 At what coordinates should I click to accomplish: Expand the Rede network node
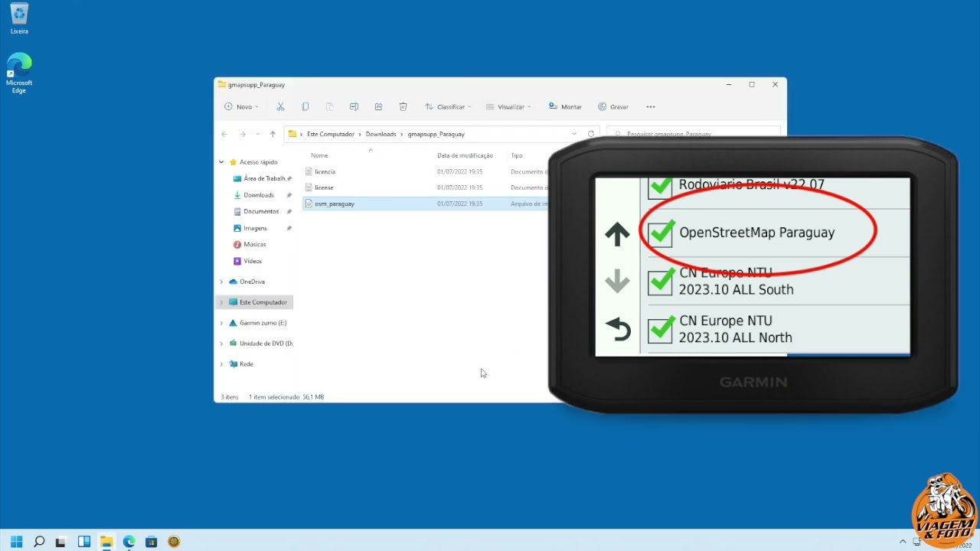click(221, 364)
